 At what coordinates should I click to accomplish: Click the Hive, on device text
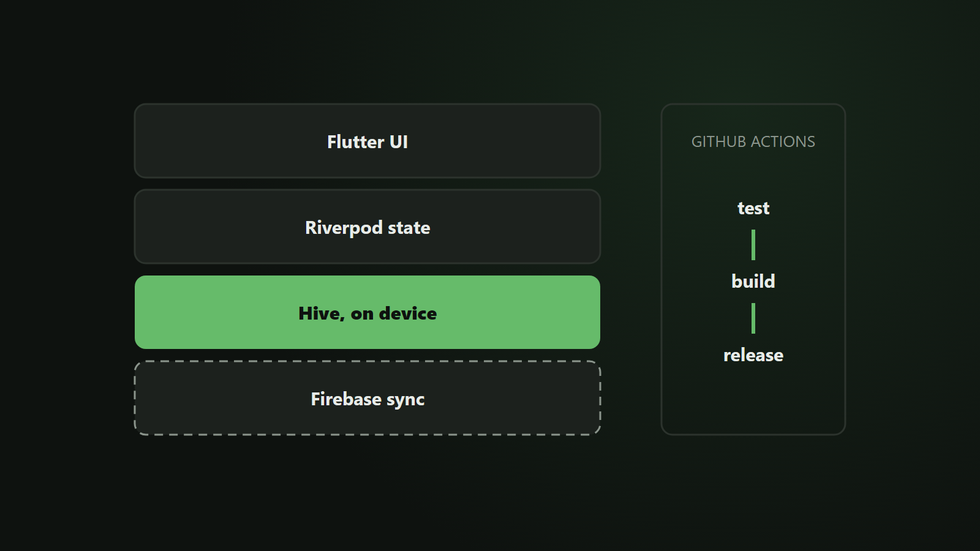(x=367, y=313)
